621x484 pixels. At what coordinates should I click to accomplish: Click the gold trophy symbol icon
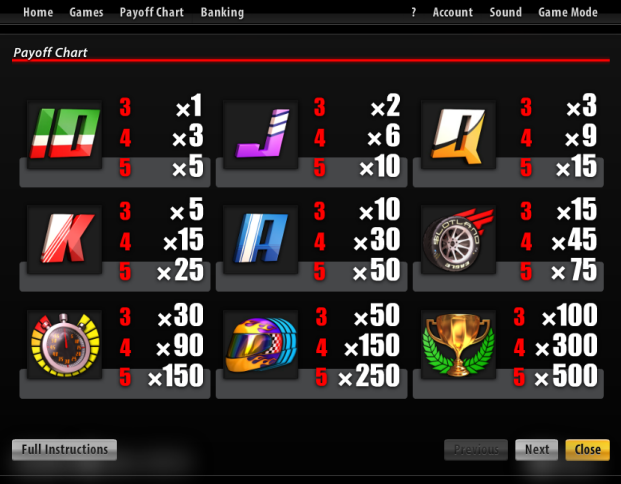pos(458,344)
